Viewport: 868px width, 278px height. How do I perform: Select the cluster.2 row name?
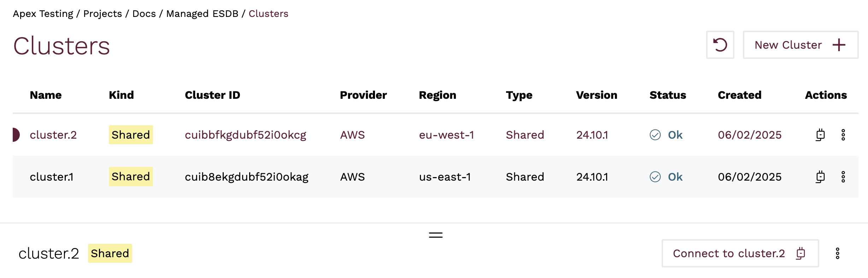(53, 135)
